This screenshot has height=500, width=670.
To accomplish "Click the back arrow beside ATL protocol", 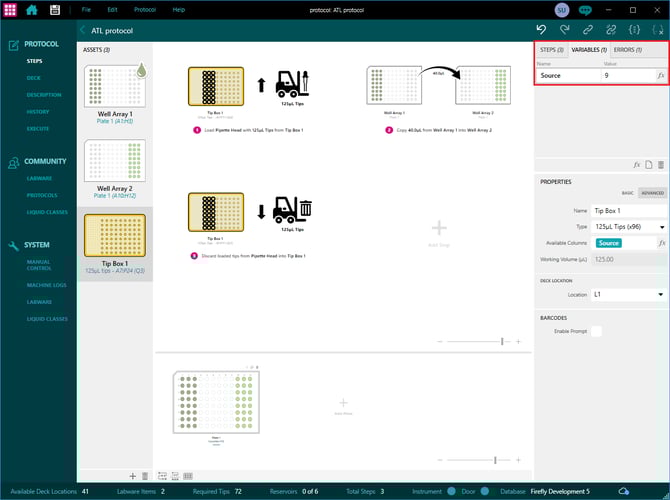I will pos(82,30).
